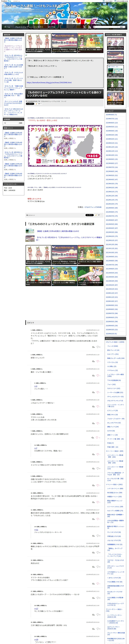
Task: Click blog title たいちょーさん速報
Action: pyautogui.click(x=34, y=6)
